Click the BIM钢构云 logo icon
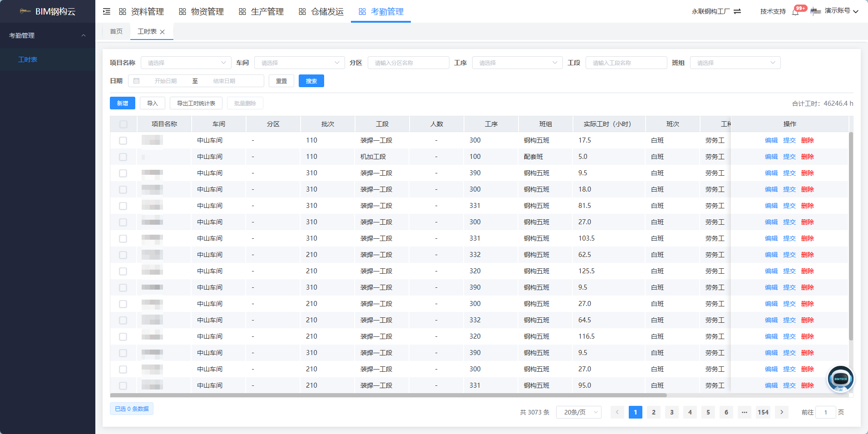Viewport: 868px width, 434px height. point(25,11)
